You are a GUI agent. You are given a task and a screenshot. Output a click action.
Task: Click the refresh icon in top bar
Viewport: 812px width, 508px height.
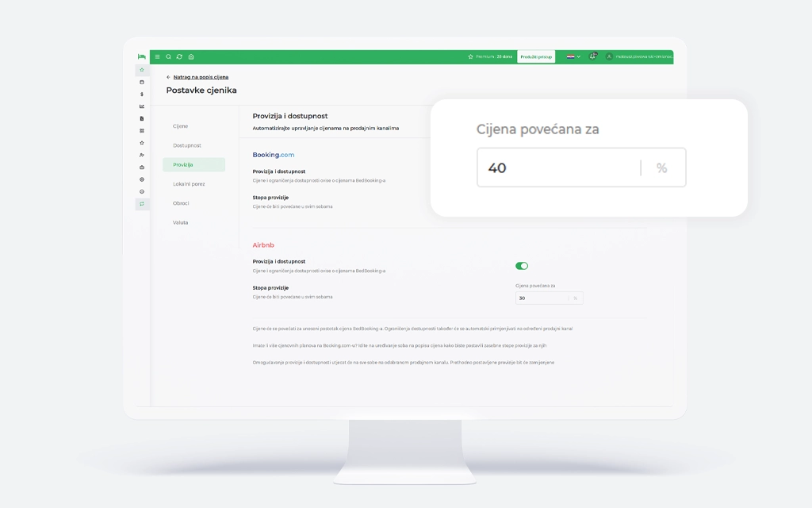(179, 57)
